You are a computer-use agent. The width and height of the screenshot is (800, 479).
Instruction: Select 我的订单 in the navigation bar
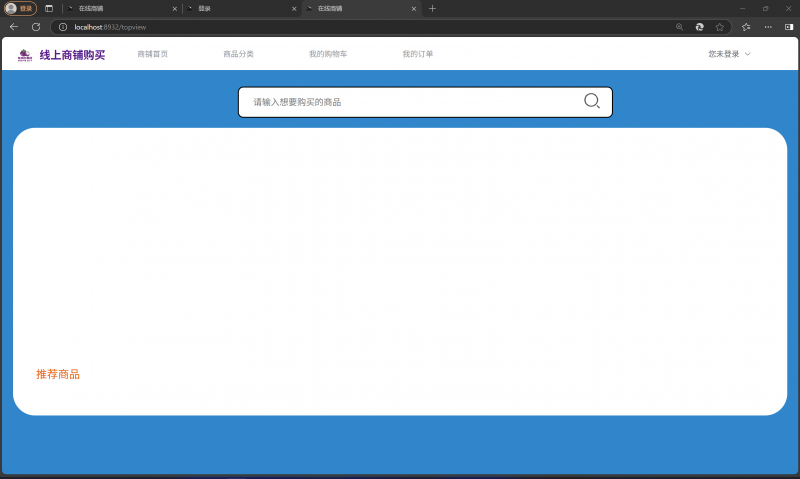tap(418, 54)
